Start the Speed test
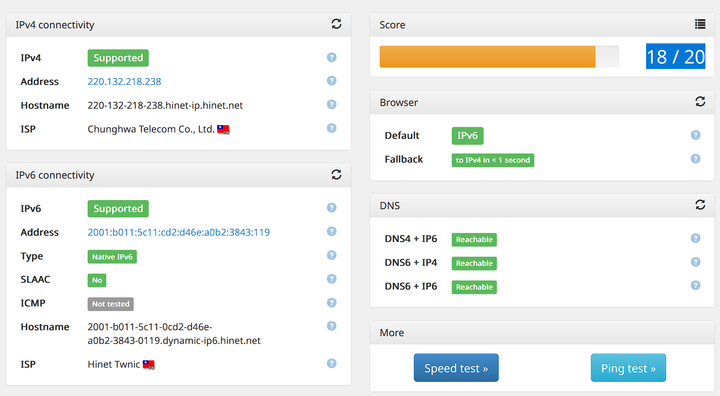The height and width of the screenshot is (396, 720). click(x=456, y=368)
